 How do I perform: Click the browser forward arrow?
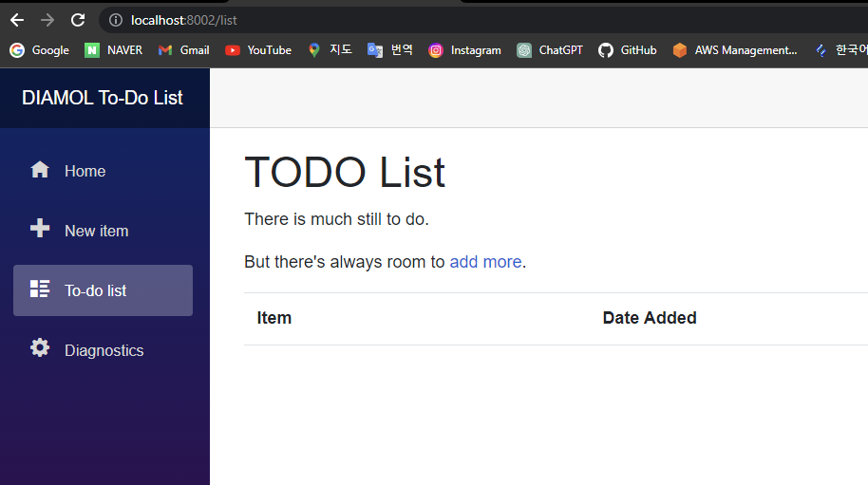click(x=47, y=21)
